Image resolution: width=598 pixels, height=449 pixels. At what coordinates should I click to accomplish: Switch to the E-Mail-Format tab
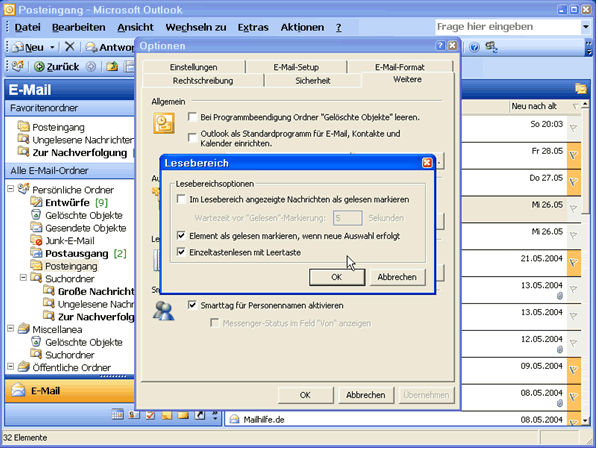pos(400,67)
